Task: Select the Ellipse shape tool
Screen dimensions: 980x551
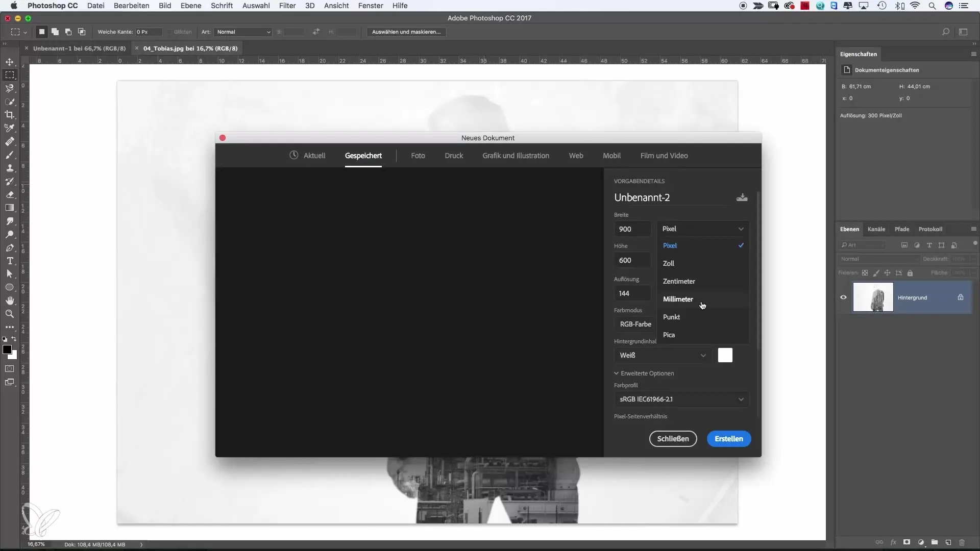Action: [x=10, y=287]
